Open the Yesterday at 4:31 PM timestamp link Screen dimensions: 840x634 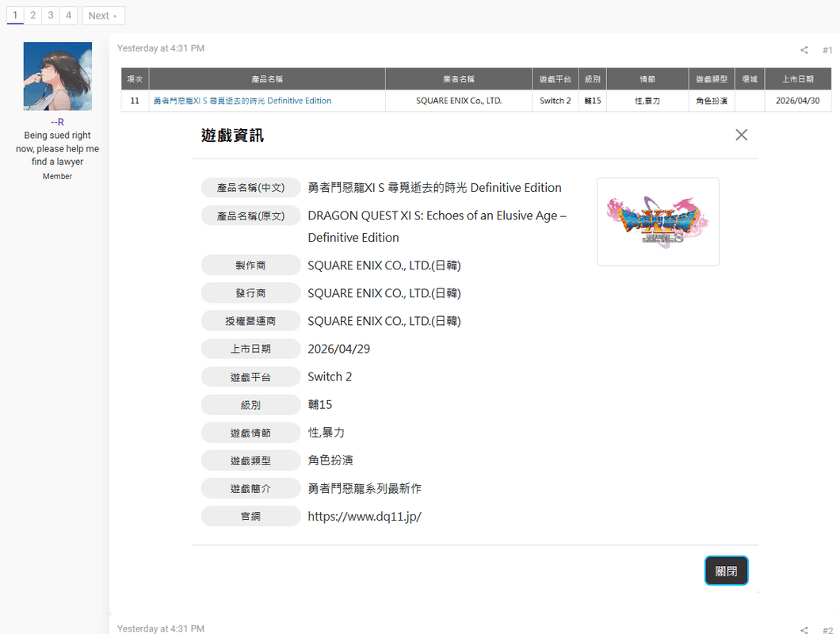pyautogui.click(x=161, y=48)
